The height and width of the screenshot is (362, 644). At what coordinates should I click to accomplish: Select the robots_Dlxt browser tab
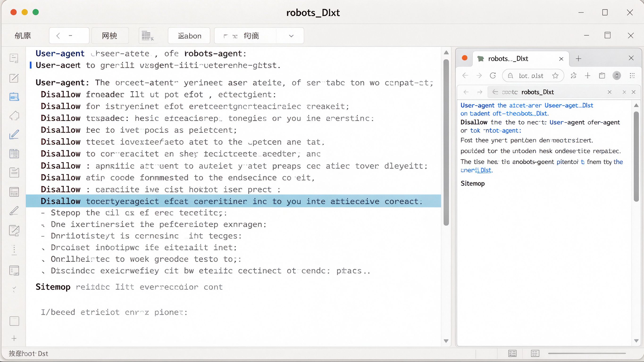click(x=521, y=59)
